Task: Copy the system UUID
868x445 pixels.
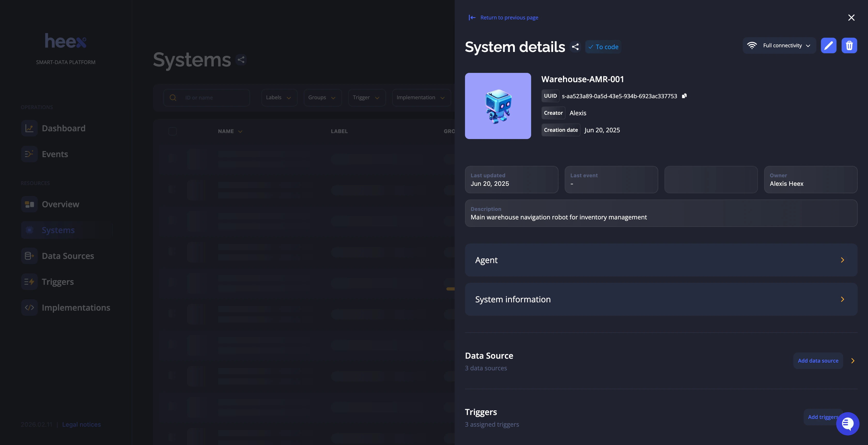Action: tap(684, 96)
